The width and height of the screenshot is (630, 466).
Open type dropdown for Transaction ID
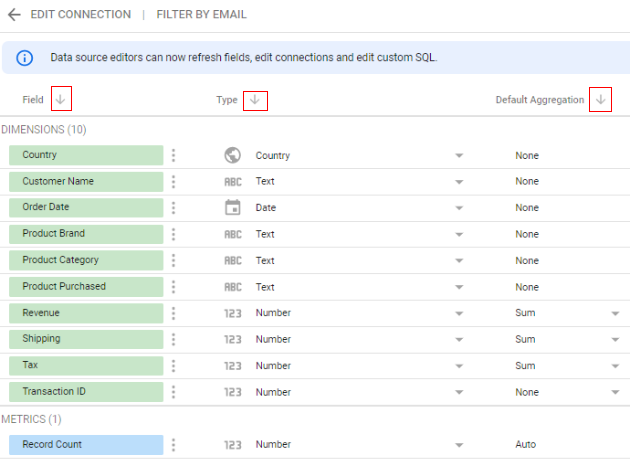click(459, 392)
